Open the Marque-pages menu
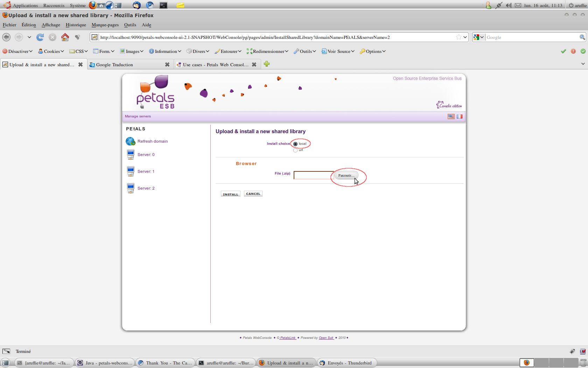Viewport: 588px width, 368px height. tap(105, 25)
